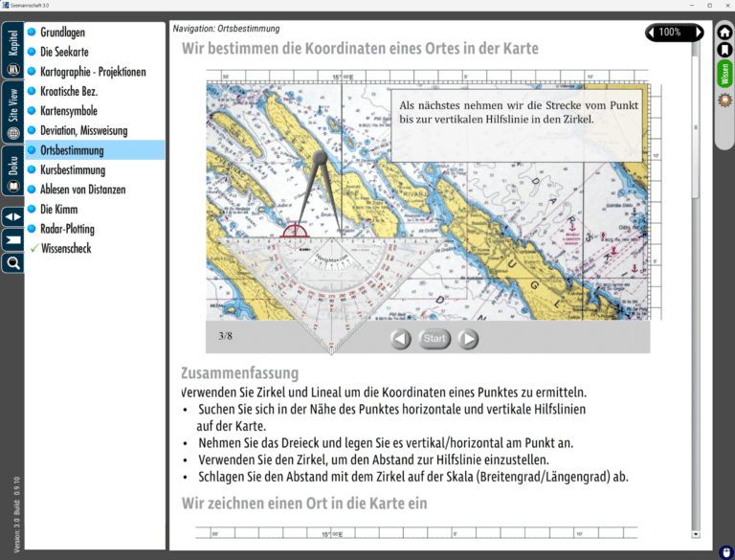Click the app icon in title bar
735x560 pixels.
(x=5, y=5)
